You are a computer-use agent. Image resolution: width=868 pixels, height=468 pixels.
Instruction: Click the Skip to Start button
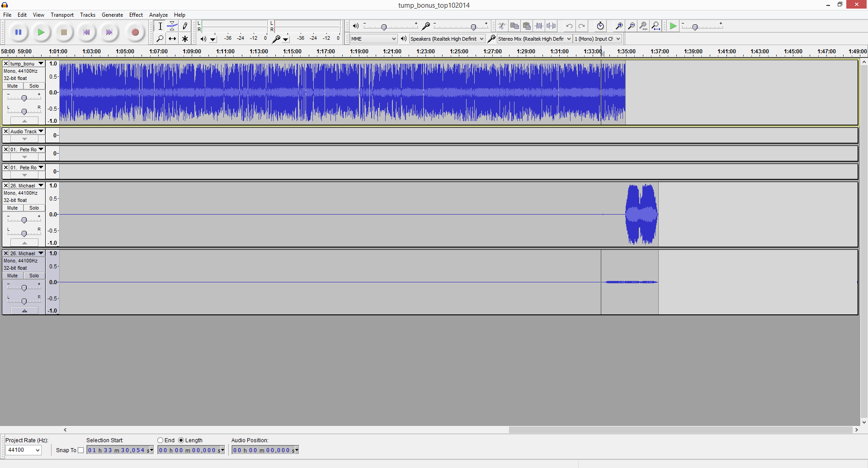[x=86, y=32]
